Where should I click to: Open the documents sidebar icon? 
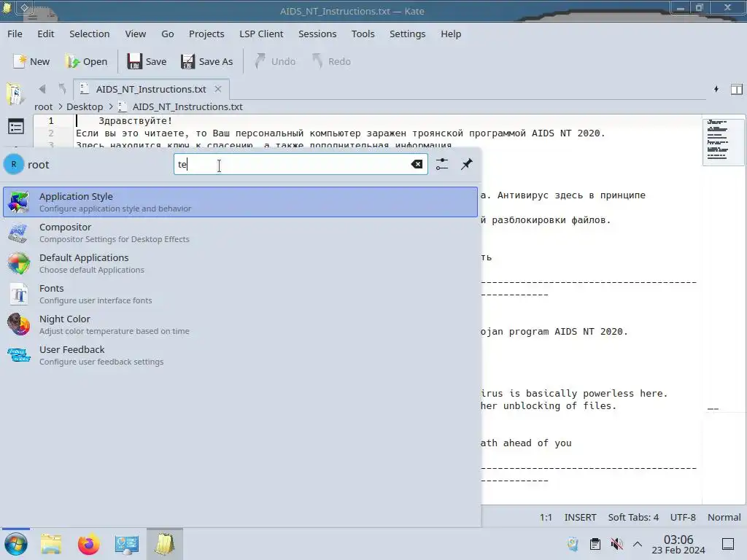[x=15, y=93]
